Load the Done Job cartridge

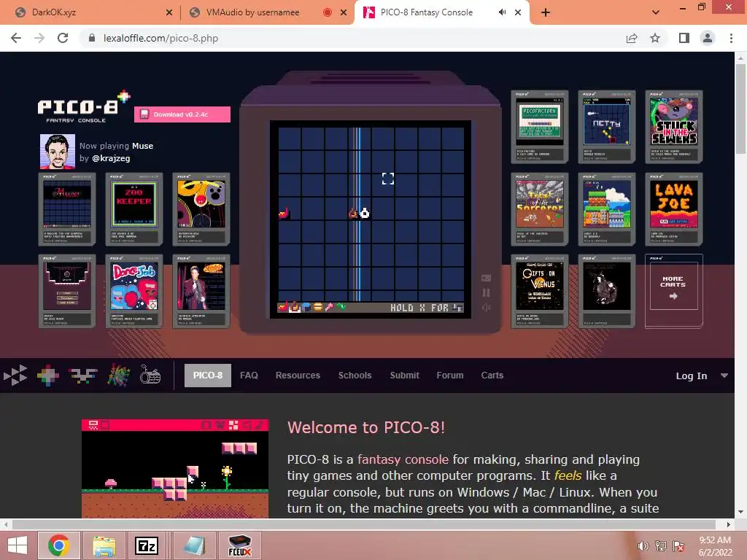coord(134,291)
